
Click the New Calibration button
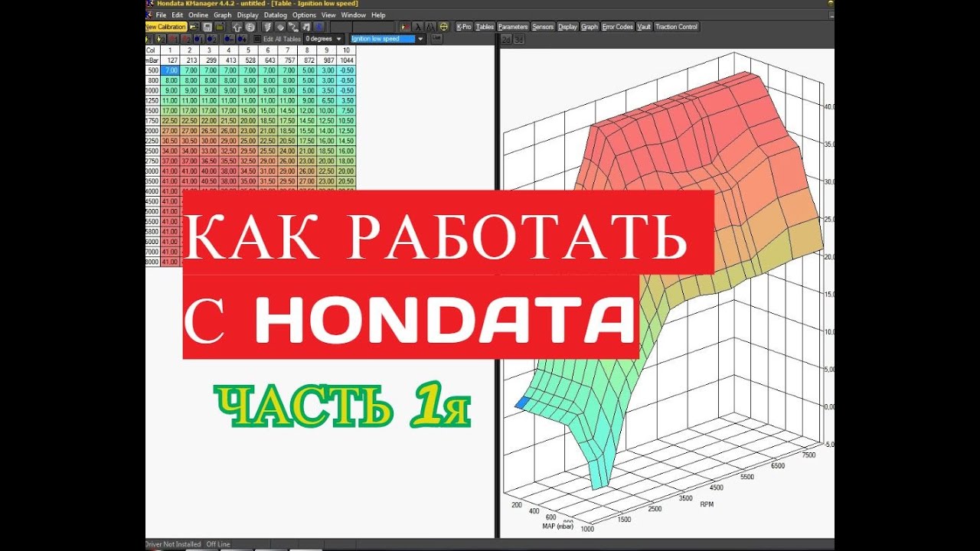[166, 27]
